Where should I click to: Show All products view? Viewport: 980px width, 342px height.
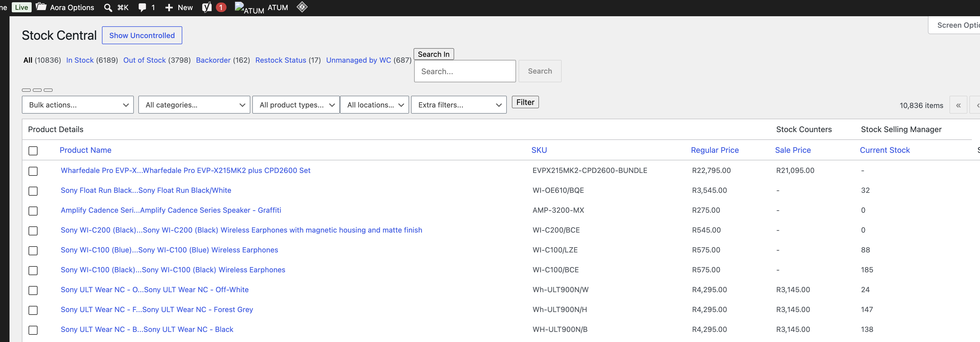[x=28, y=60]
